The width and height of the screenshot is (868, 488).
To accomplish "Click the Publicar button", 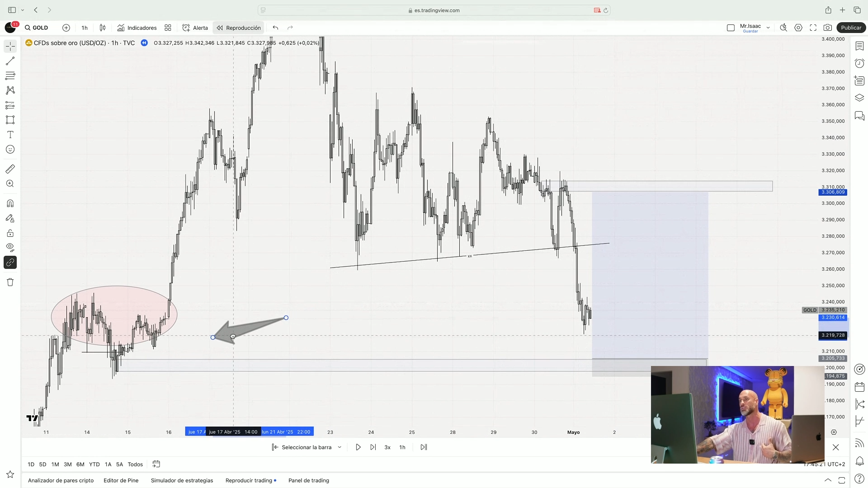I will click(851, 28).
